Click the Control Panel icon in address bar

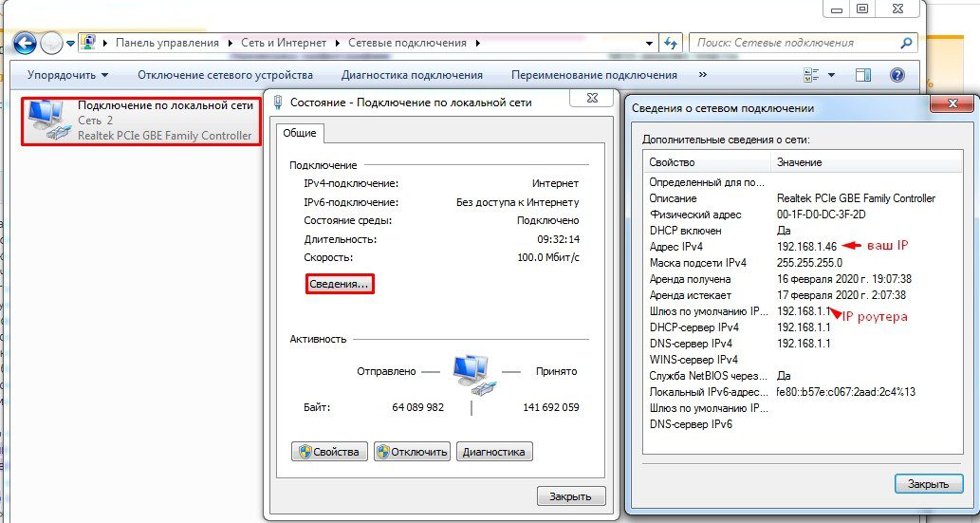point(89,43)
